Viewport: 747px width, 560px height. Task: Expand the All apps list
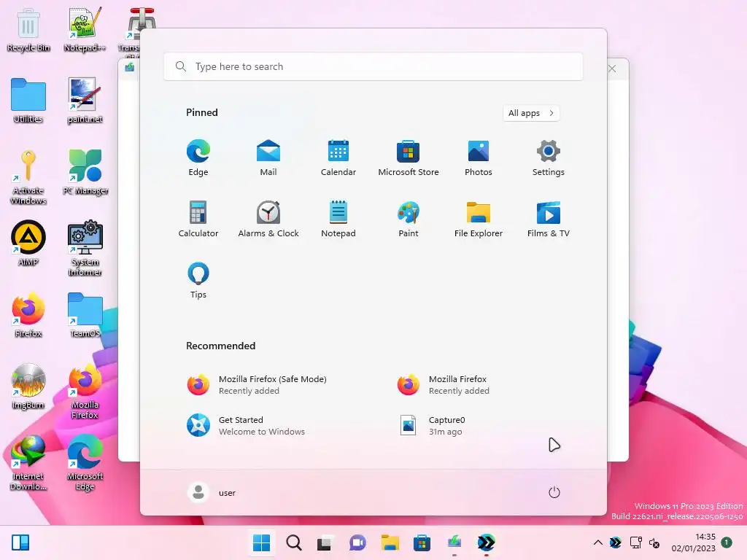click(531, 113)
